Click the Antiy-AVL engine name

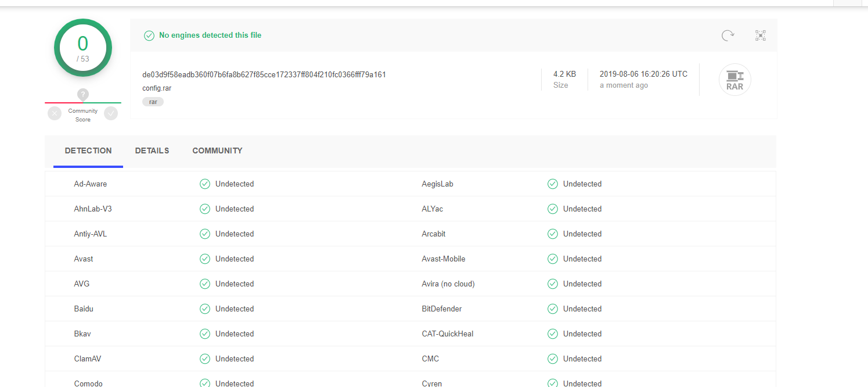coord(91,234)
